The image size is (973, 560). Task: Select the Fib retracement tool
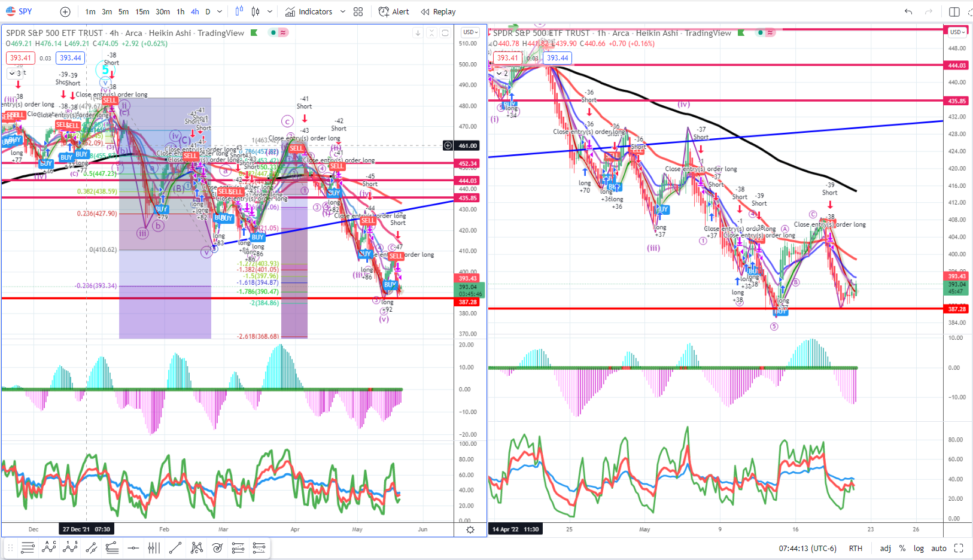pyautogui.click(x=112, y=547)
